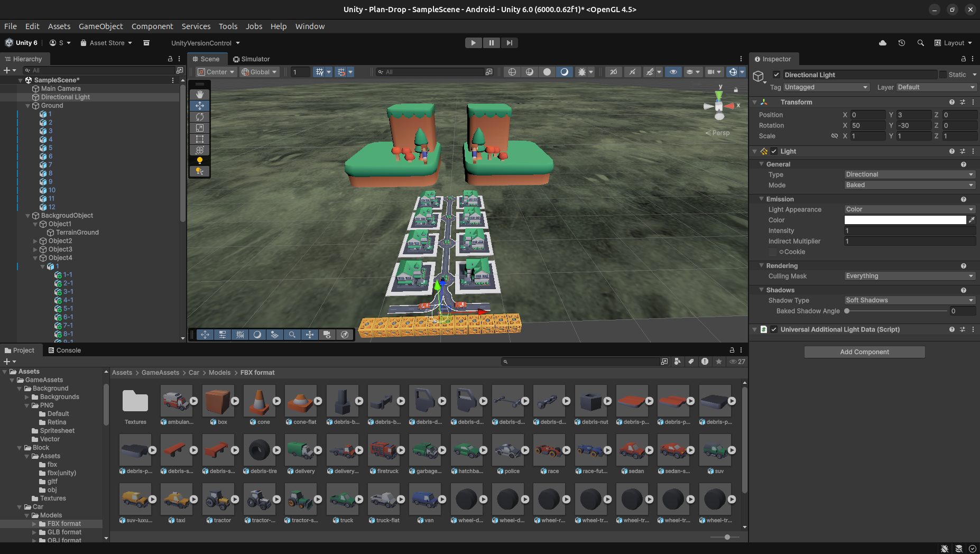980x554 pixels.
Task: Open the Center pivot dropdown
Action: [x=216, y=72]
